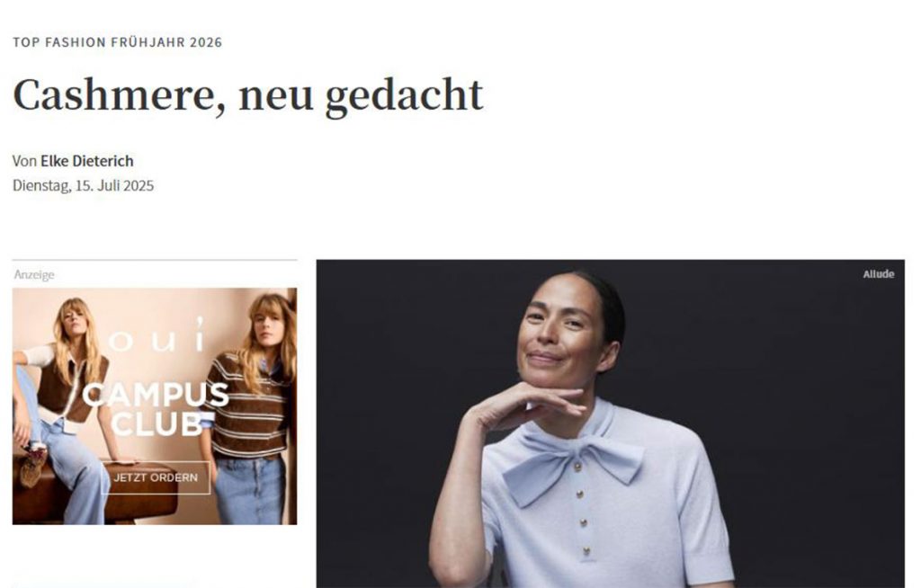This screenshot has height=588, width=921.
Task: Click the divider line above the ad
Action: click(x=155, y=260)
